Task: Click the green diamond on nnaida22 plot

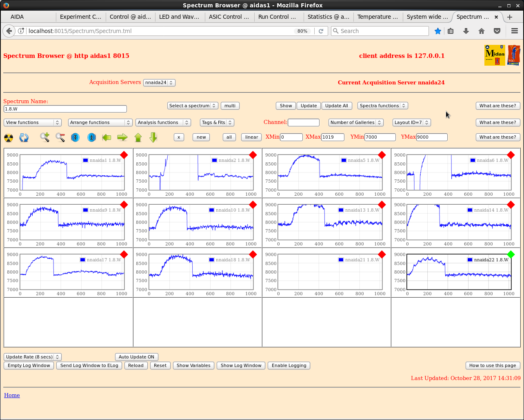Action: point(511,254)
